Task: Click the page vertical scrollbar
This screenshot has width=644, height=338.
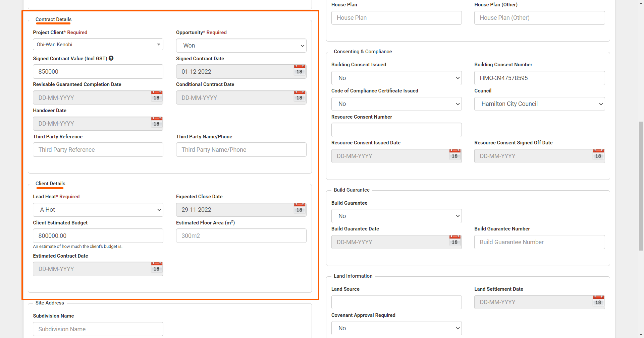Action: click(641, 186)
